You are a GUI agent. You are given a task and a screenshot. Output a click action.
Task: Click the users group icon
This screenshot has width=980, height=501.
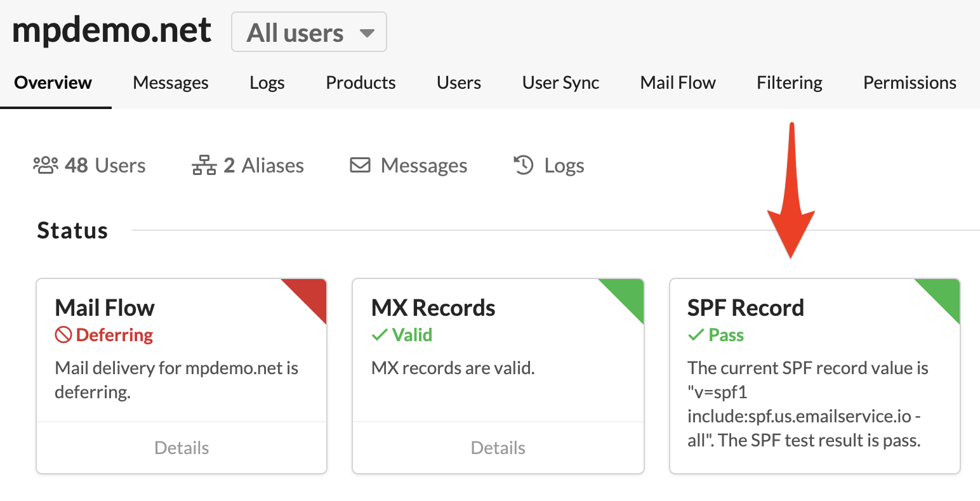coord(46,166)
